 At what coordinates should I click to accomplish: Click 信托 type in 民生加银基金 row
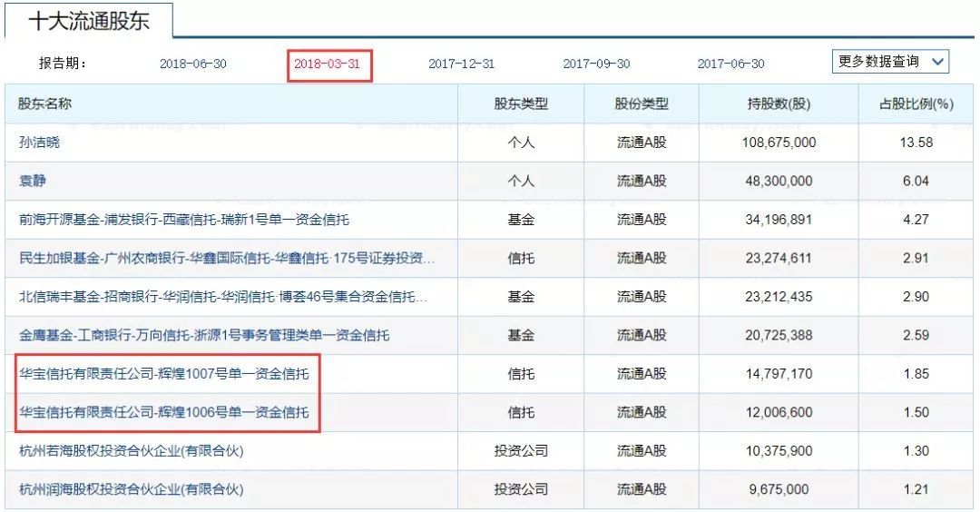click(x=521, y=258)
